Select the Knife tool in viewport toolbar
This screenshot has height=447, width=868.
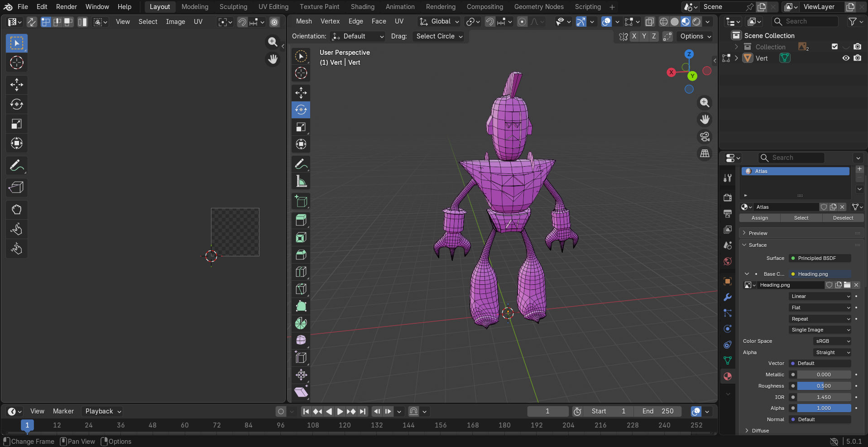301,289
